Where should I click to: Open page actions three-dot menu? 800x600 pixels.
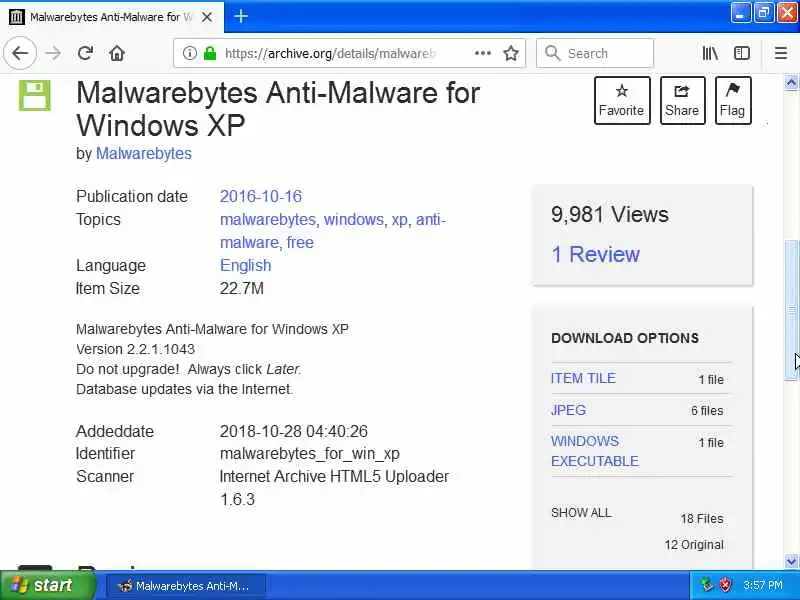483,53
